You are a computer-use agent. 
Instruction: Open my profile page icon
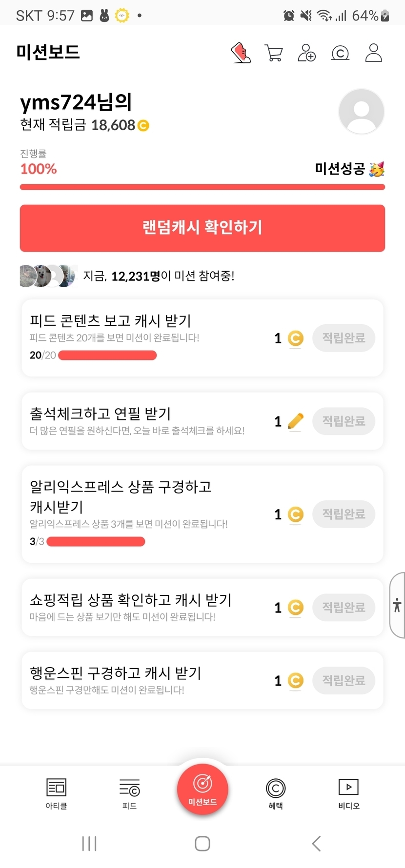point(373,53)
